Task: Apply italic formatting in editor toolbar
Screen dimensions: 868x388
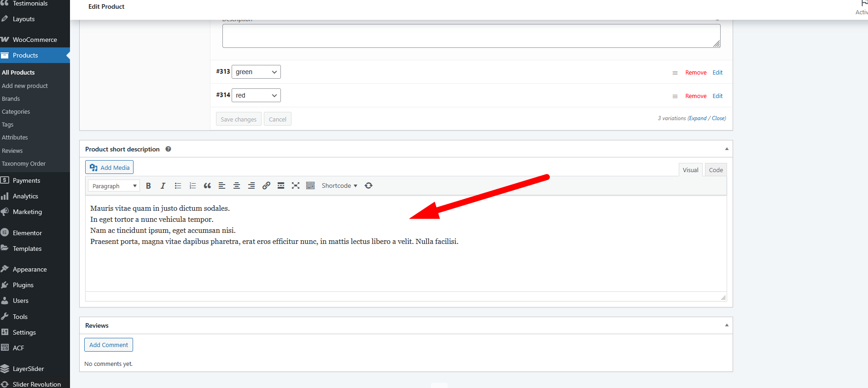Action: [x=163, y=186]
